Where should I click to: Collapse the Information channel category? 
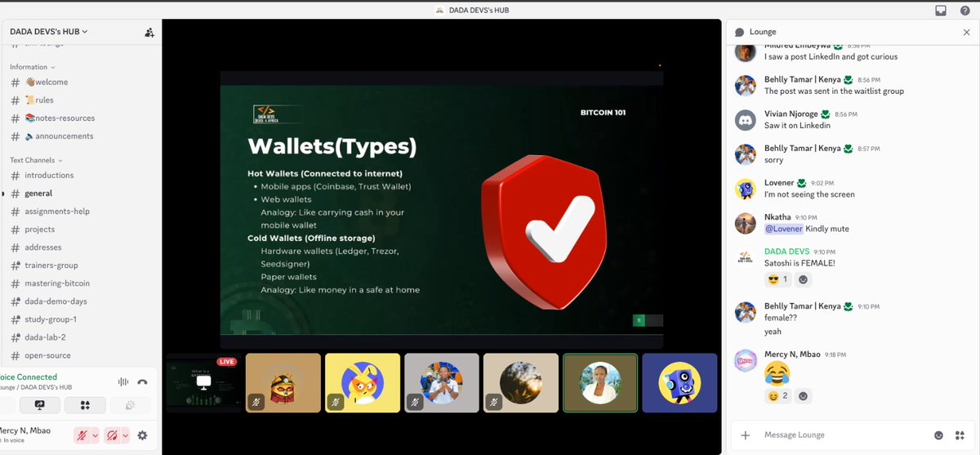pyautogui.click(x=33, y=67)
